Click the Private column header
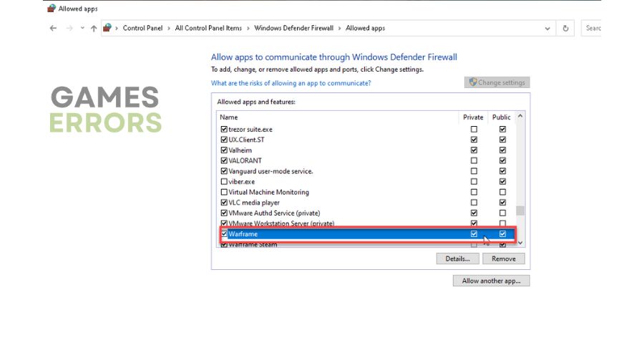Image resolution: width=644 pixels, height=358 pixels. point(473,117)
